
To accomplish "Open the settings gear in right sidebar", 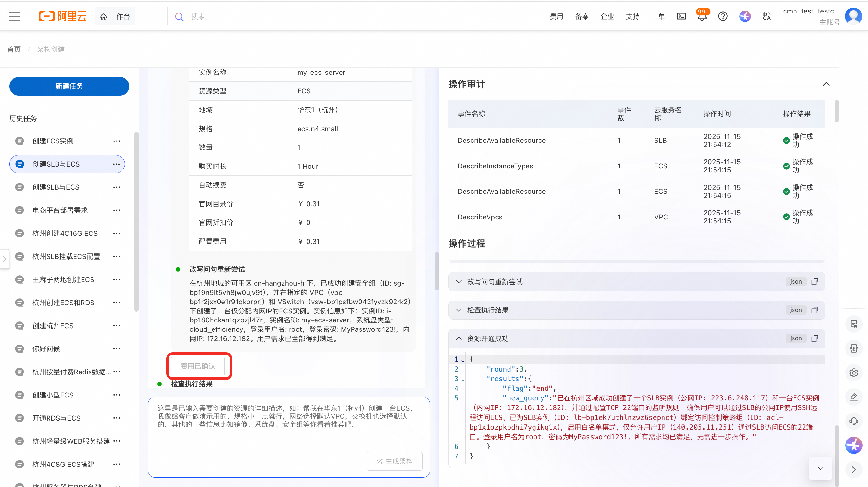I will pos(854,373).
